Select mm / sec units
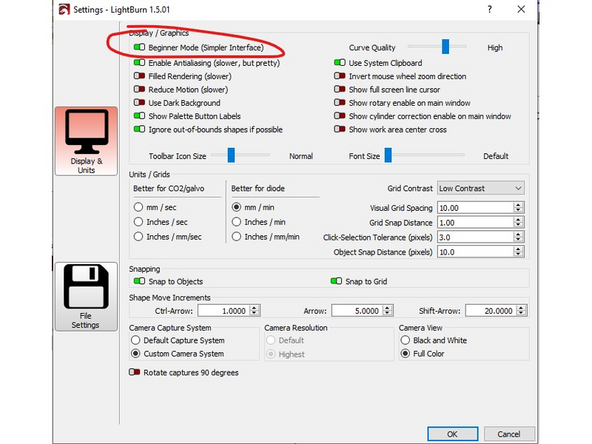Screen dimensions: 592x444 pos(138,207)
